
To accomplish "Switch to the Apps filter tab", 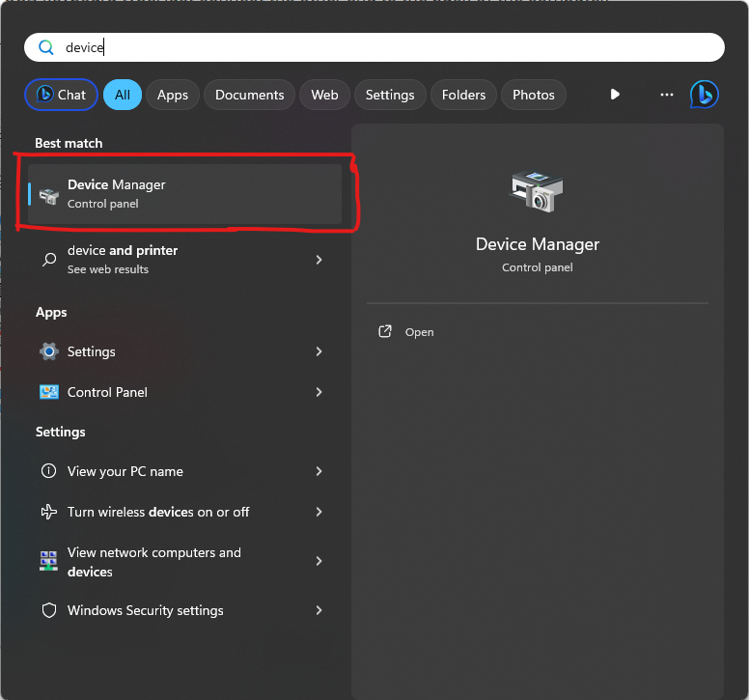I will pos(173,95).
